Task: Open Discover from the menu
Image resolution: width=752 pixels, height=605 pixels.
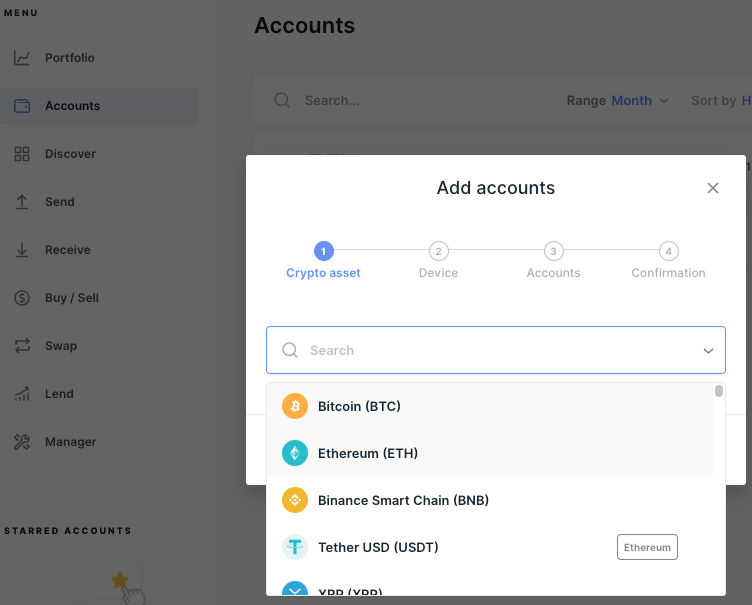Action: pos(99,154)
